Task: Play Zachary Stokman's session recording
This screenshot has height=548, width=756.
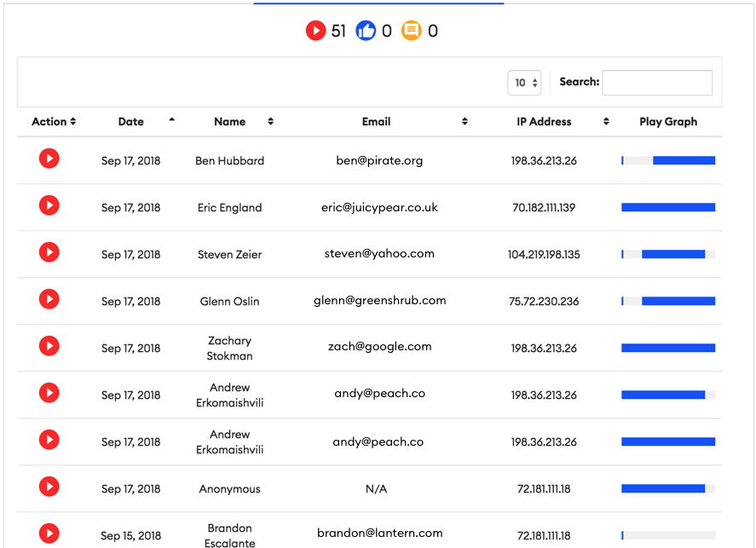Action: (x=49, y=345)
